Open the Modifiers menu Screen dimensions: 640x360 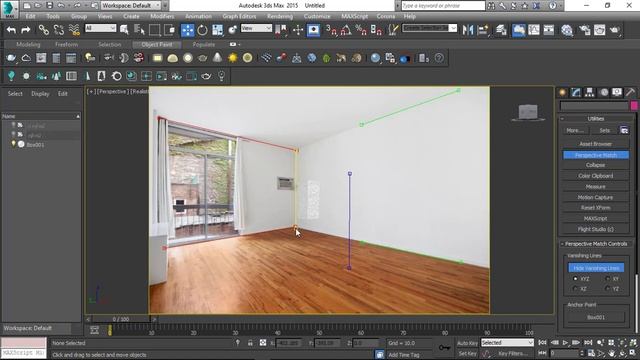point(162,16)
